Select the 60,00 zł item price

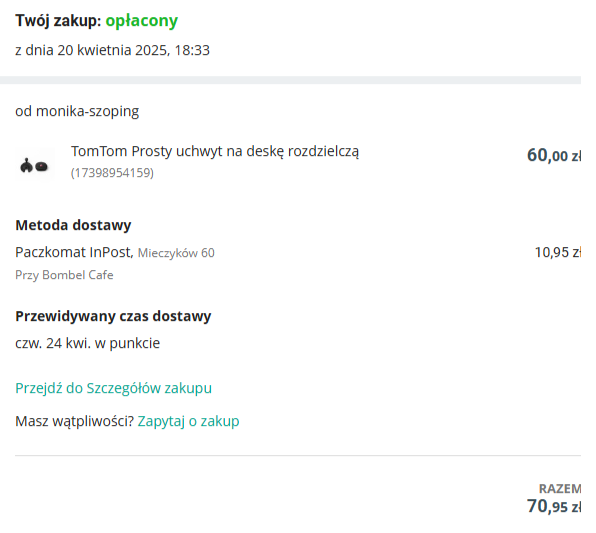[x=554, y=155]
